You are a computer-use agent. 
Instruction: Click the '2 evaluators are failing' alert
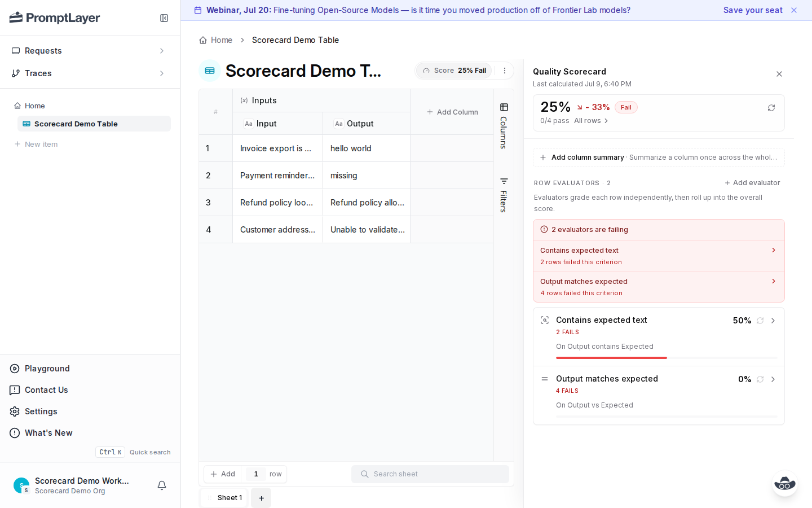click(659, 230)
